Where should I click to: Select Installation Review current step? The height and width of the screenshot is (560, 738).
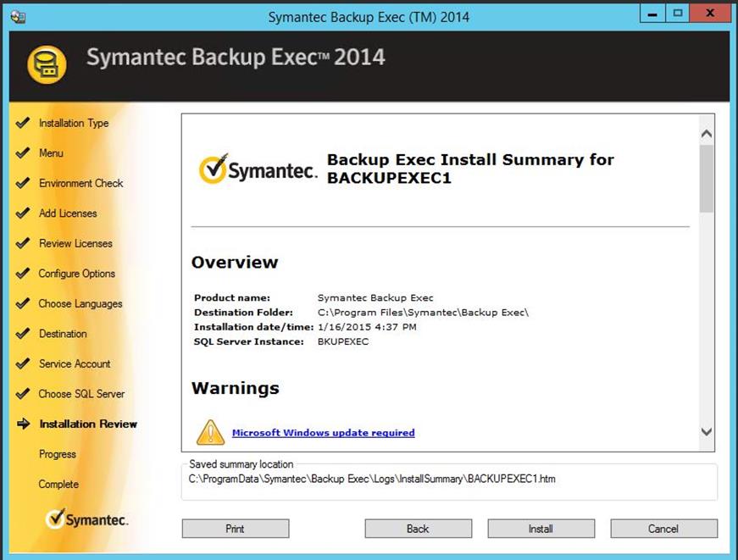pos(88,424)
